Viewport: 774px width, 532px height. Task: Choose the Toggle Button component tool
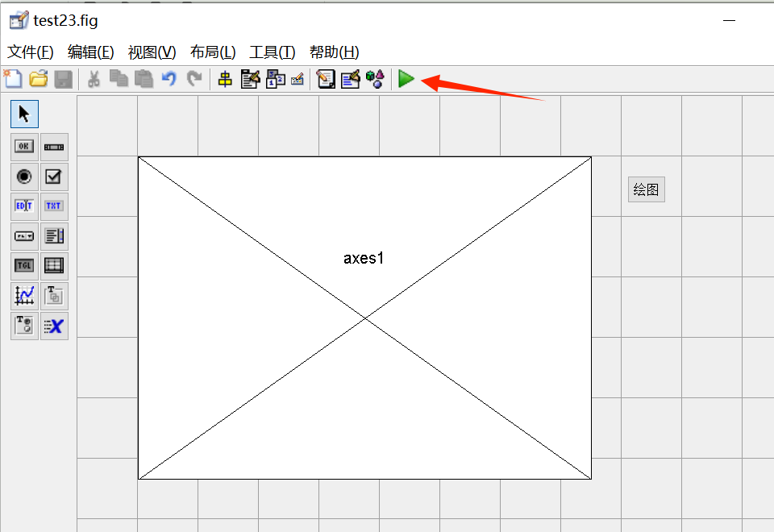(x=24, y=265)
